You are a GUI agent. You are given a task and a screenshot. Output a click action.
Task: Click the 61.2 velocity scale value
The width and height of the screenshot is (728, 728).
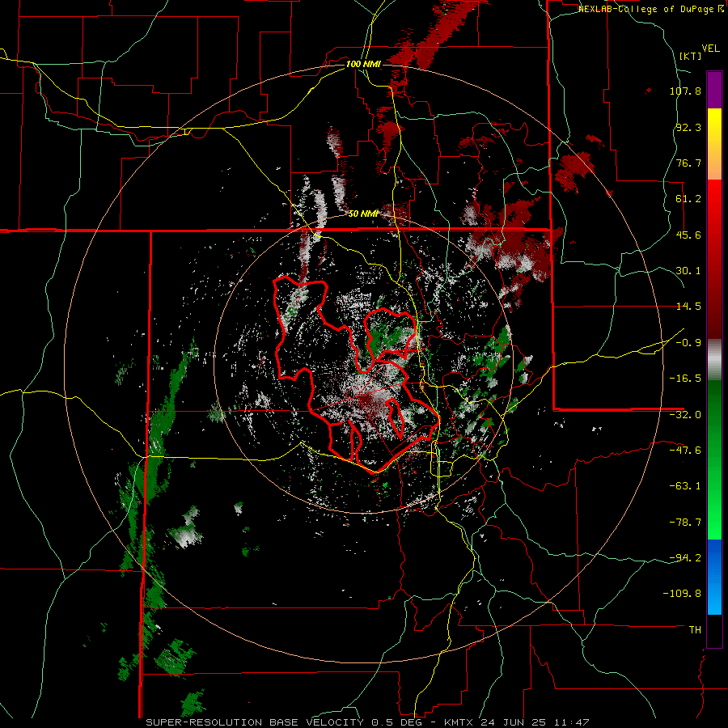688,199
